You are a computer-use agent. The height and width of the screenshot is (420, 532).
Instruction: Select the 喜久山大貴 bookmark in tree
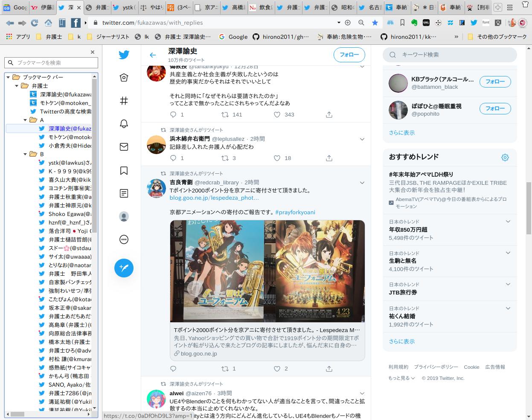[65, 180]
